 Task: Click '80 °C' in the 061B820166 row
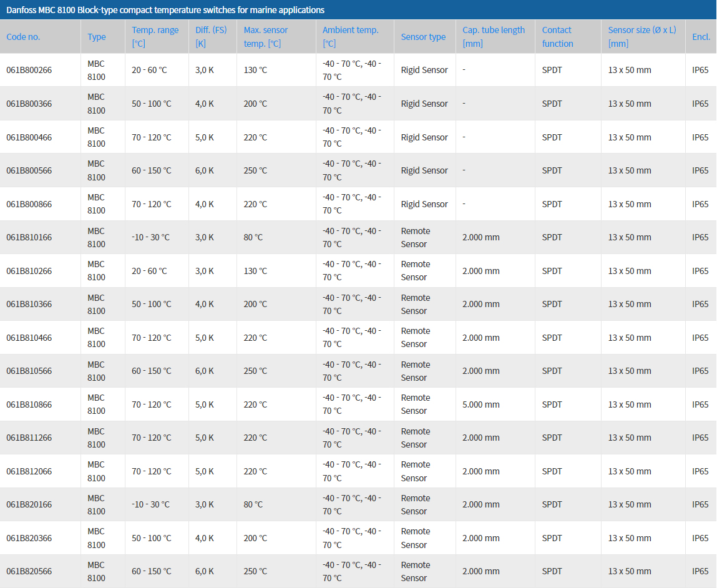click(x=253, y=504)
